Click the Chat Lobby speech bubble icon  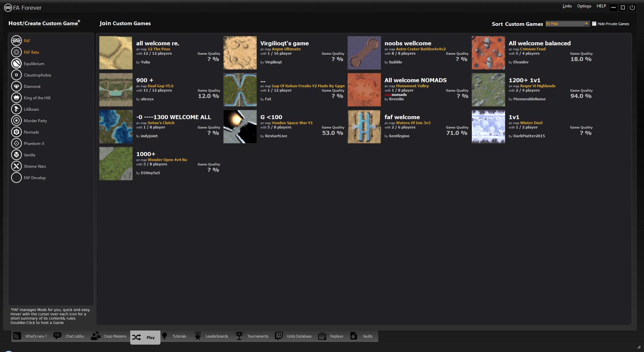(57, 336)
